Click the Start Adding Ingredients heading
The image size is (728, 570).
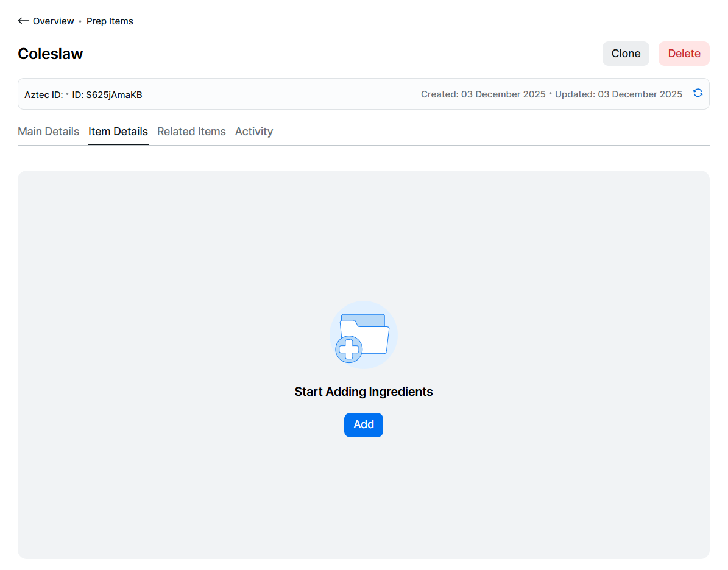(363, 392)
